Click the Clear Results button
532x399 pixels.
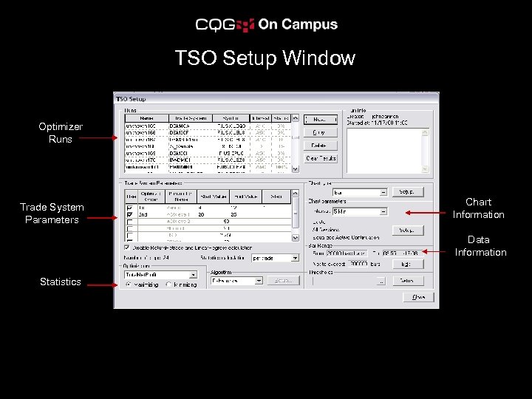point(320,158)
